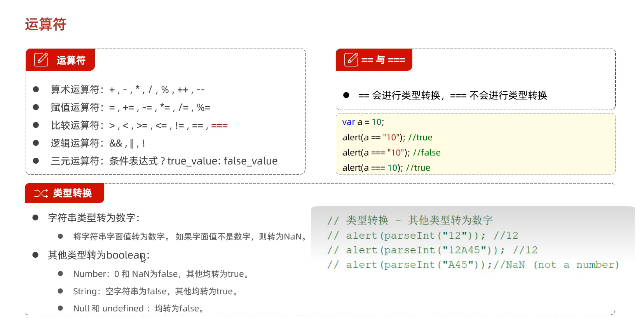Click the bullet before 三元运算符
The image size is (644, 318).
[36, 161]
